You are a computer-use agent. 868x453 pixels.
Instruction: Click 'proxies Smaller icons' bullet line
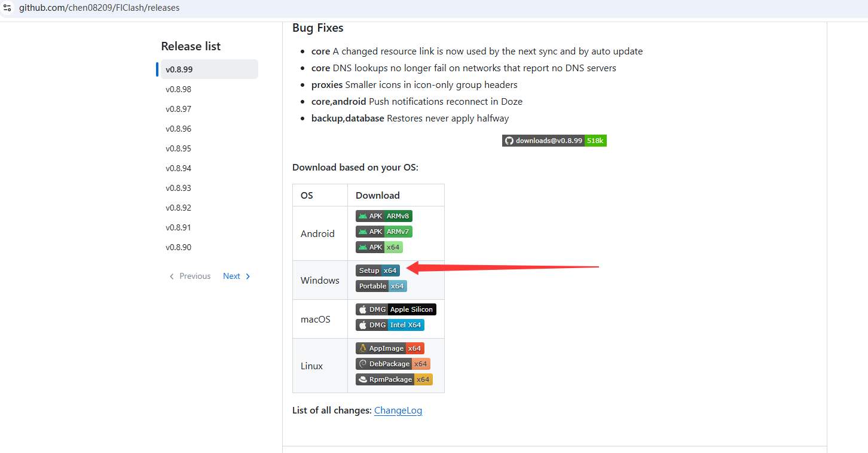coord(414,85)
